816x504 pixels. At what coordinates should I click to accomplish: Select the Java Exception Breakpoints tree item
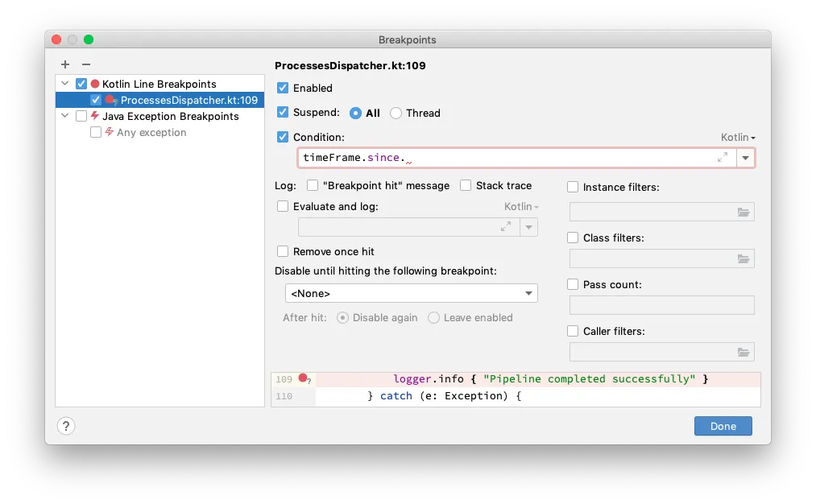pos(170,116)
